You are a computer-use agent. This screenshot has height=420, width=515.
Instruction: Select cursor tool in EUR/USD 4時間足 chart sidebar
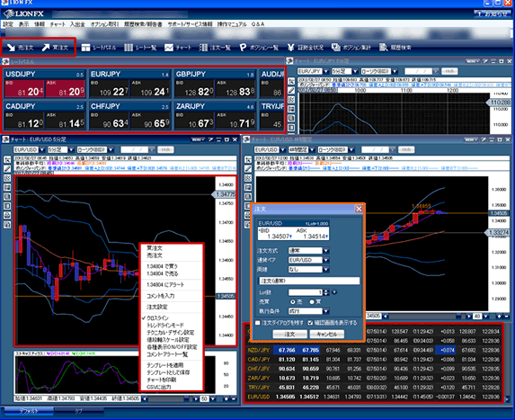click(248, 160)
